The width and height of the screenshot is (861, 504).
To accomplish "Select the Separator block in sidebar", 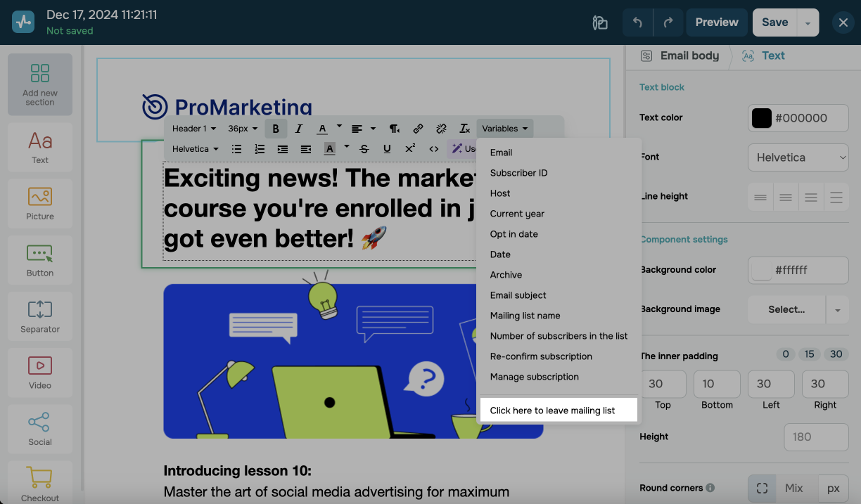I will (40, 316).
